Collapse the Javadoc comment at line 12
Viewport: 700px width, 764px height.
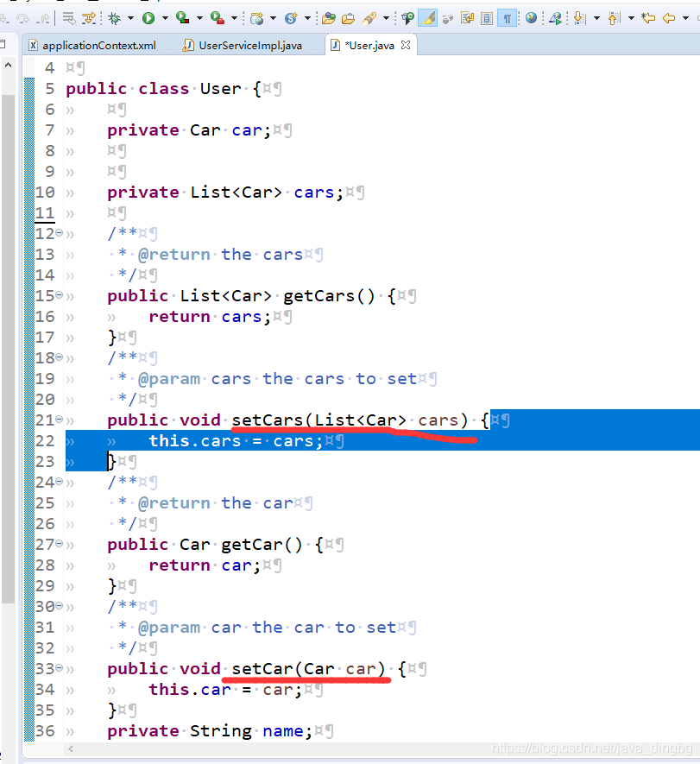point(59,233)
